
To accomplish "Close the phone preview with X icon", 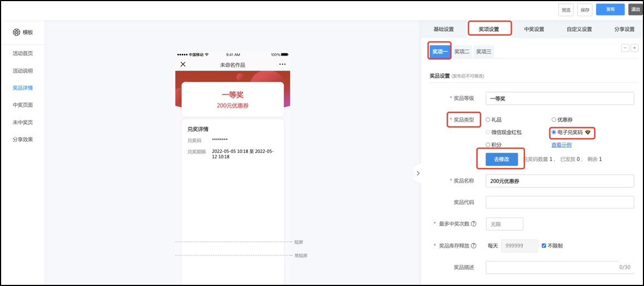I will click(x=183, y=65).
